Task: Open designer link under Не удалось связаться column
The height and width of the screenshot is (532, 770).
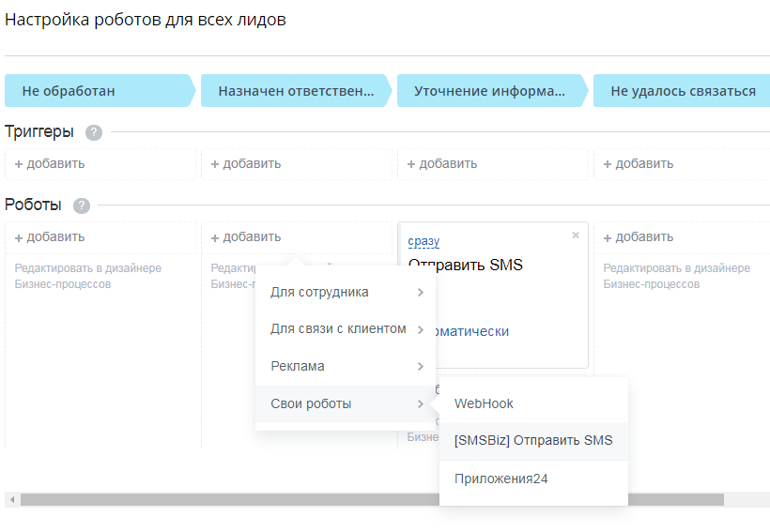Action: pos(677,276)
